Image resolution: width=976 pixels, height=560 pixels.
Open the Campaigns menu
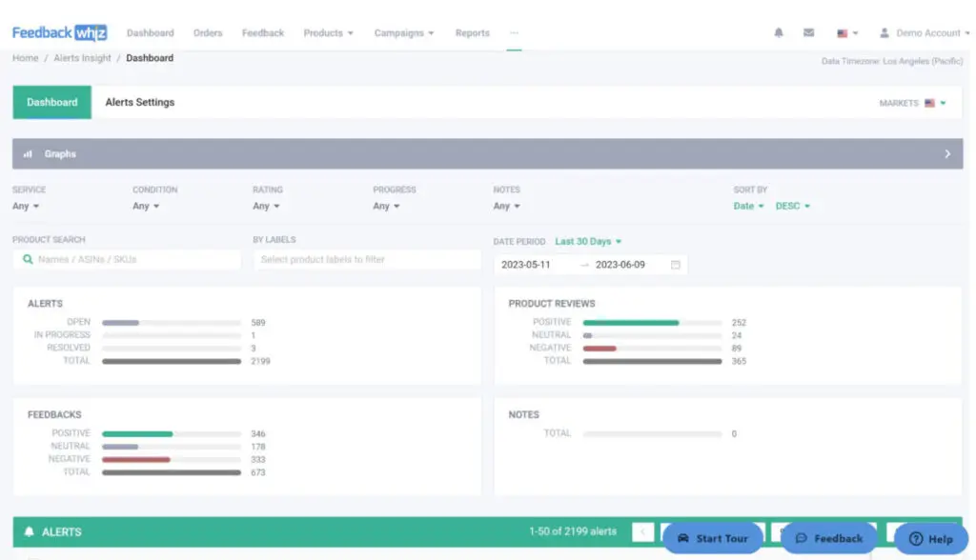pos(403,33)
